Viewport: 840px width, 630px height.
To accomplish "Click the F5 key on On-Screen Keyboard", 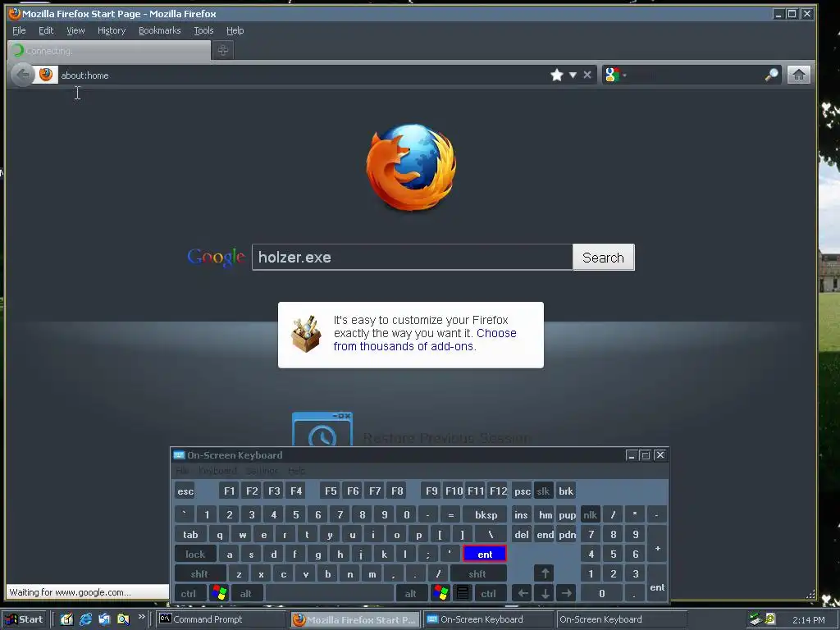I will (x=331, y=491).
